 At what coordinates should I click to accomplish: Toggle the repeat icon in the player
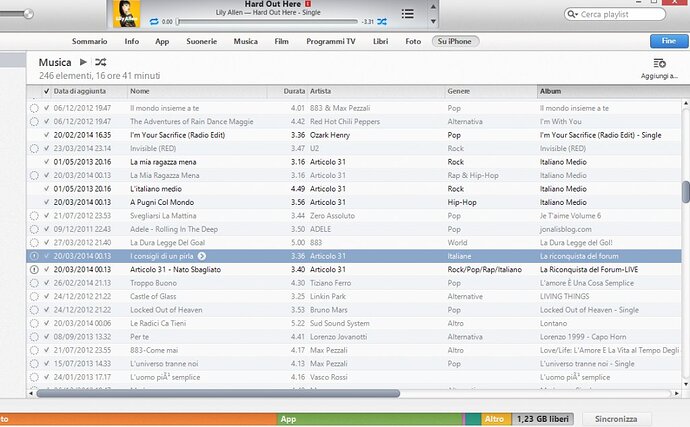[154, 21]
